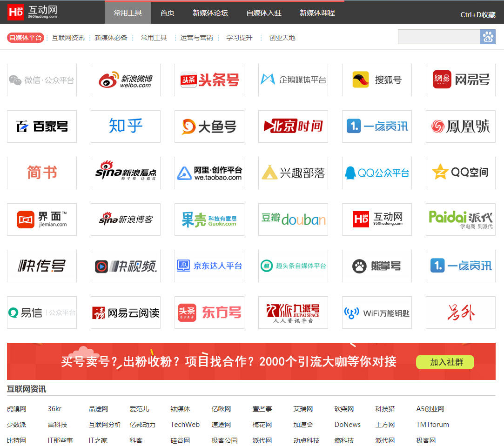504x446 pixels.
Task: Open the 快视频 logo tile
Action: (126, 266)
